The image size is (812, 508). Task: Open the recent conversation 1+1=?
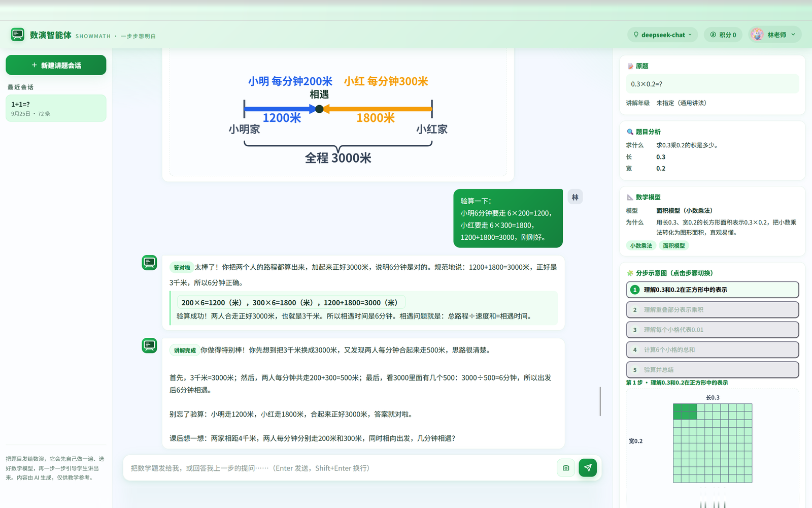(56, 108)
